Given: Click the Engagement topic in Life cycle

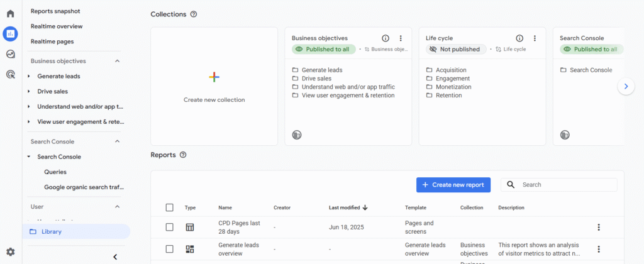Looking at the screenshot, I should coord(453,79).
